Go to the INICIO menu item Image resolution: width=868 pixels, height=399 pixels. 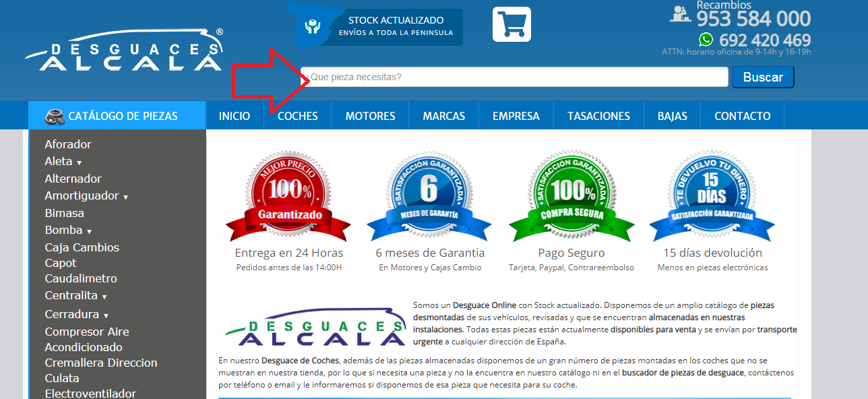tap(235, 116)
